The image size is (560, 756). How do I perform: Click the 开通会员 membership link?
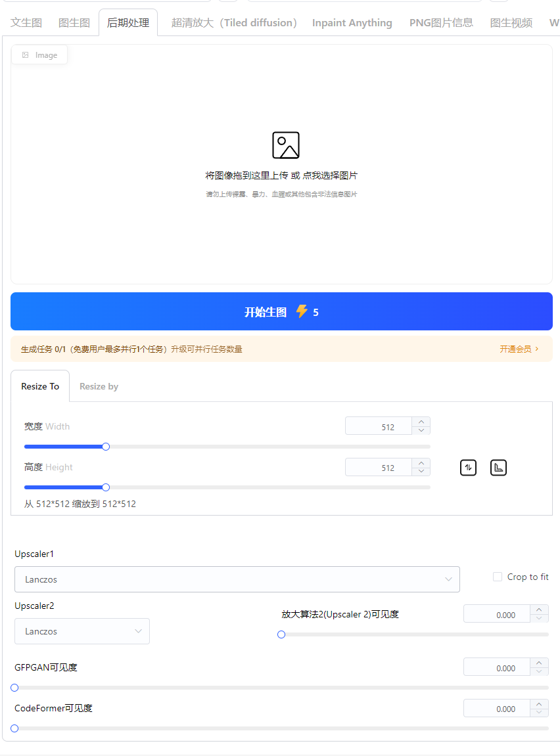(x=519, y=349)
